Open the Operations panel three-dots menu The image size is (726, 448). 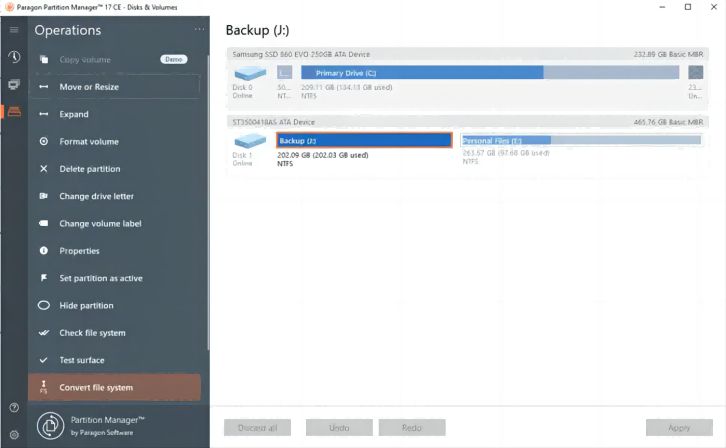point(199,29)
